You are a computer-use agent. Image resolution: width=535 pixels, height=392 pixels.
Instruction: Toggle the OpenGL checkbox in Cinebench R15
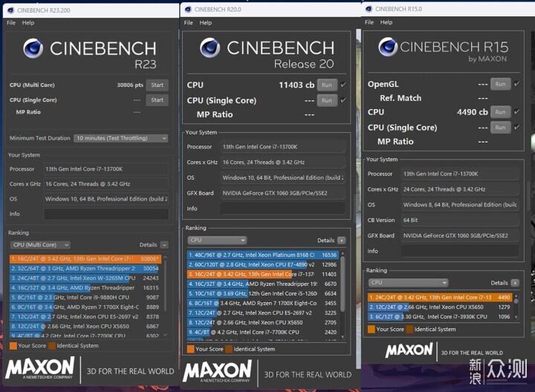515,84
